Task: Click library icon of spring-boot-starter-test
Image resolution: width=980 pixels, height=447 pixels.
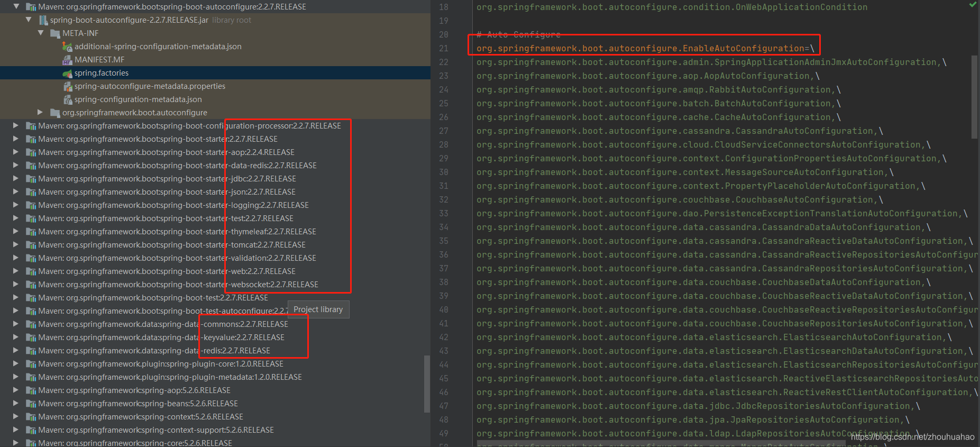Action: 31,218
